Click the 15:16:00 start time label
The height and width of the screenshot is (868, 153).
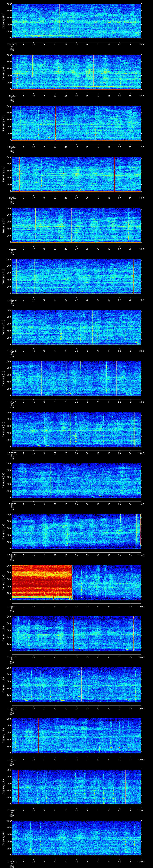coord(12,810)
